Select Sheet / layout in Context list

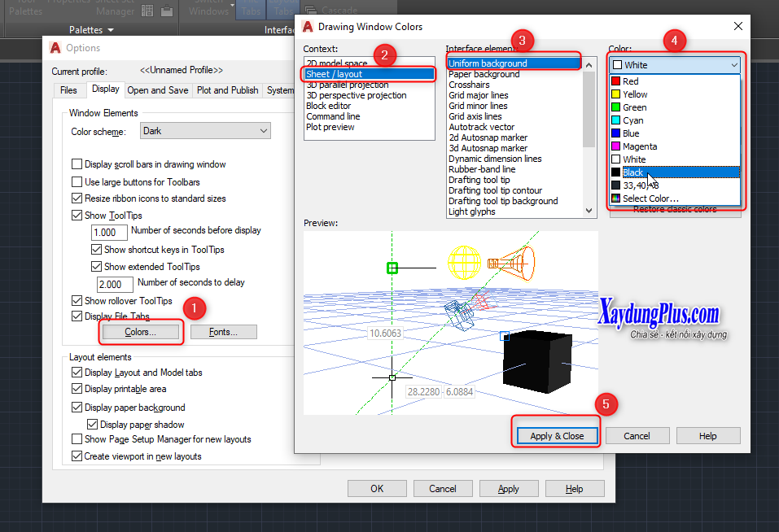click(x=334, y=73)
